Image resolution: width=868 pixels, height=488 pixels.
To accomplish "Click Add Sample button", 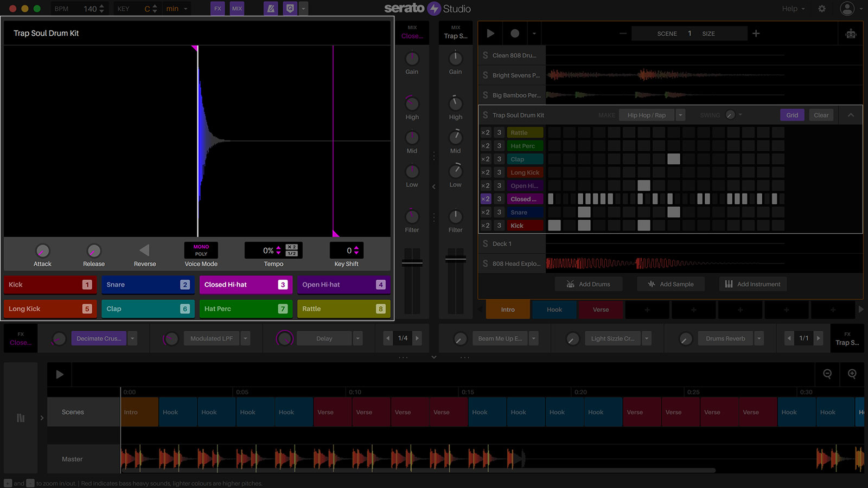I will 671,284.
